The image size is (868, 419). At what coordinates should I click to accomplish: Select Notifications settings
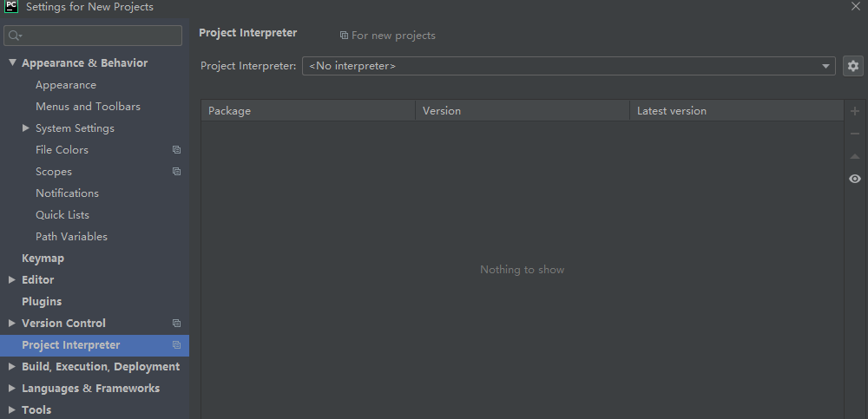tap(67, 193)
